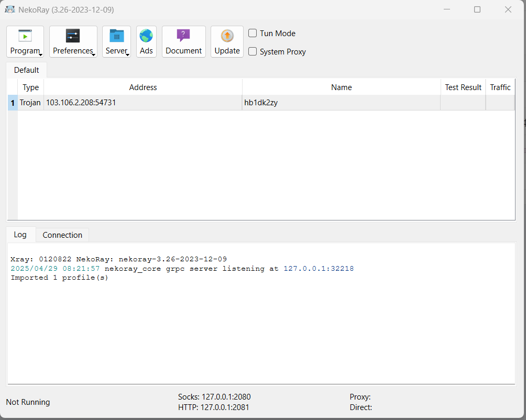Select row number 1 header
Screen dimensions: 526x420
[13, 103]
